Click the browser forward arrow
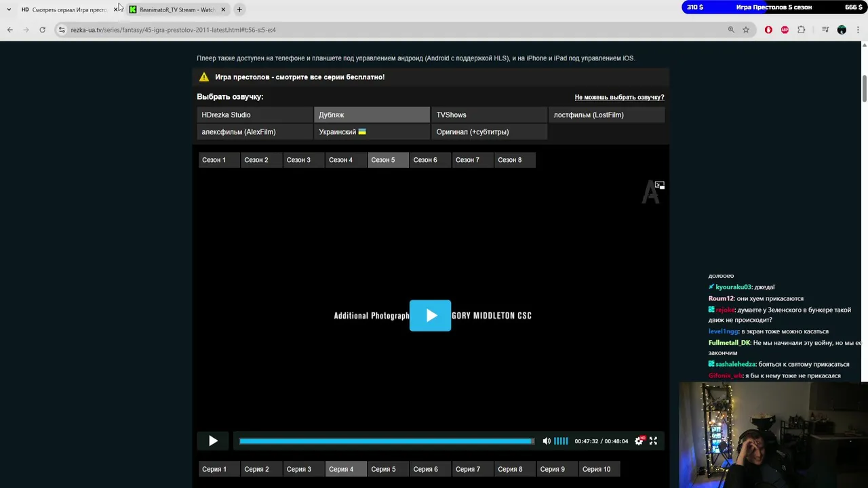The width and height of the screenshot is (868, 488). point(26,30)
